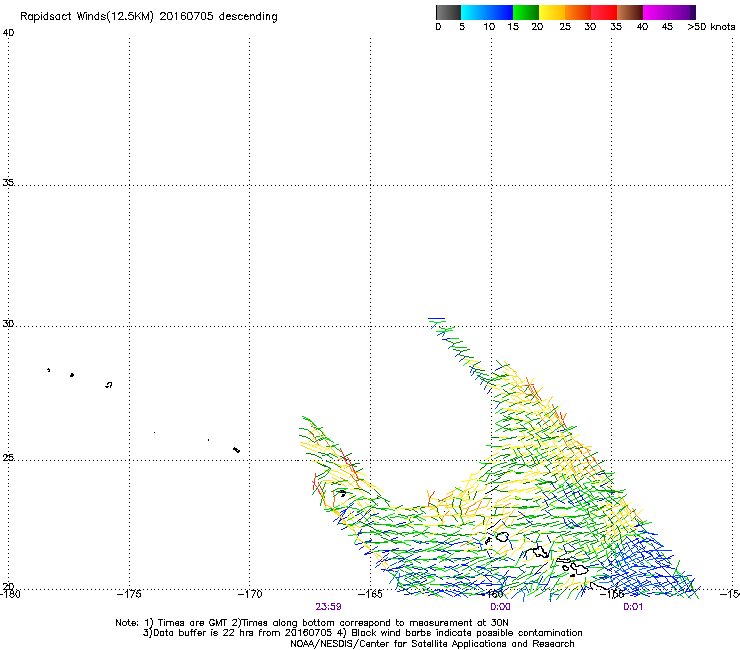This screenshot has width=740, height=650.
Task: Click the orange 25–30 knots color segment
Action: (578, 12)
